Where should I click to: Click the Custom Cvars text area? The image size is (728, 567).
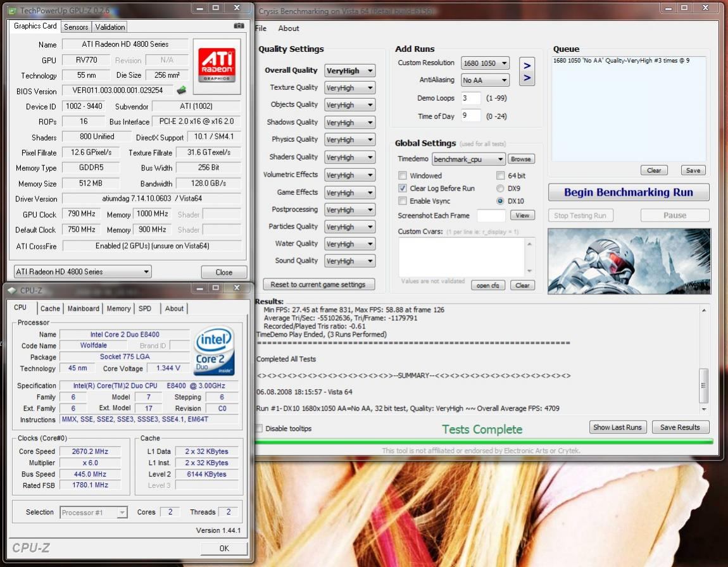coord(461,258)
